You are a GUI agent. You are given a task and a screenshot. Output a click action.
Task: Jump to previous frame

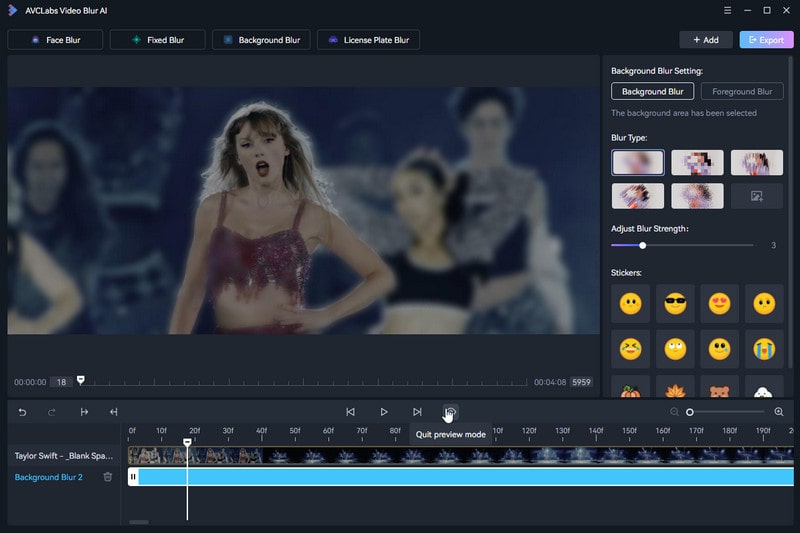tap(351, 412)
